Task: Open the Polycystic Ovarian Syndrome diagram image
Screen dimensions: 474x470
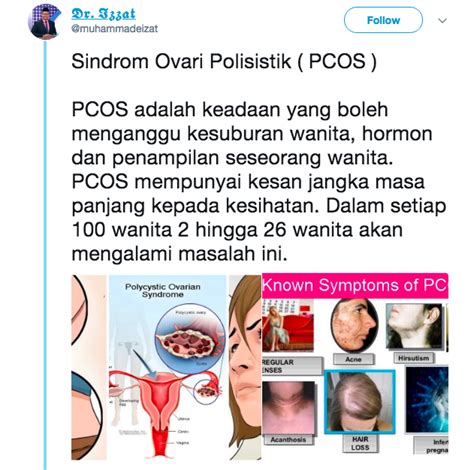Action: pos(167,367)
